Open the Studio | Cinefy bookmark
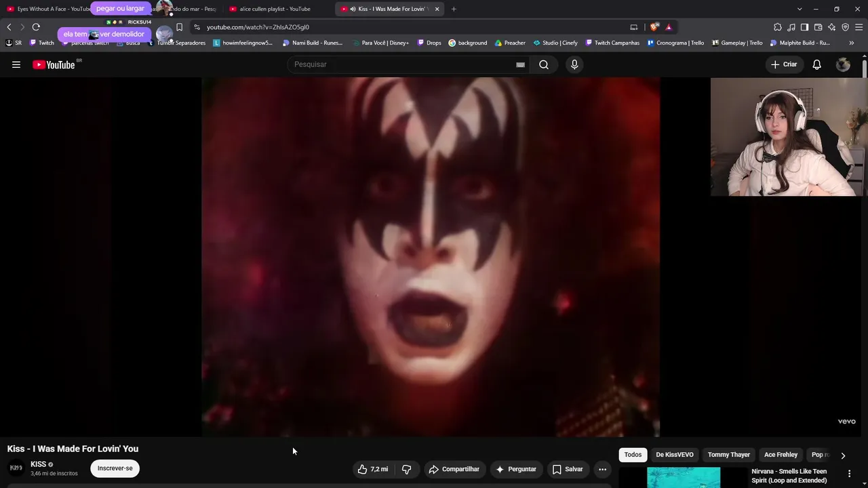This screenshot has height=488, width=868. click(555, 43)
